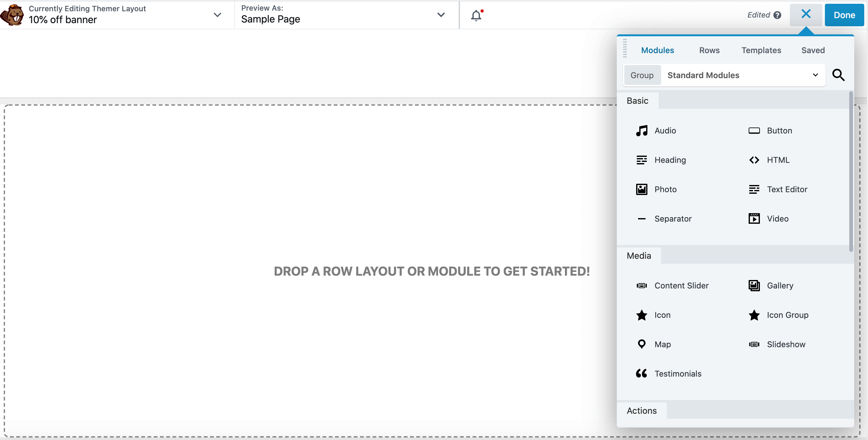This screenshot has width=868, height=440.
Task: Click the HTML module icon
Action: pyautogui.click(x=754, y=160)
